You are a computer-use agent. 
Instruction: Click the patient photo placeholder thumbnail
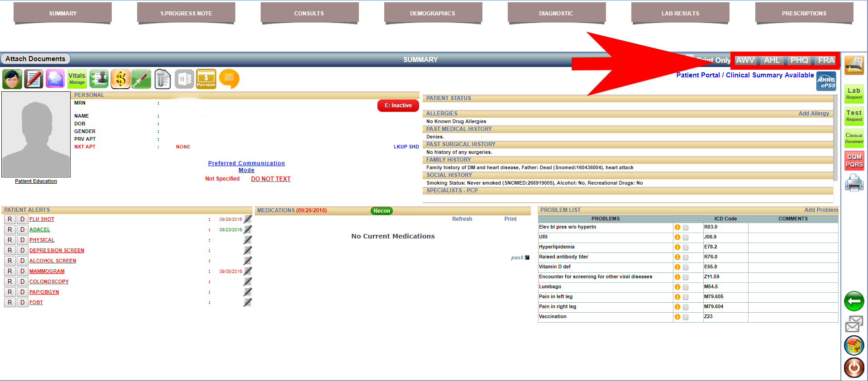[36, 134]
